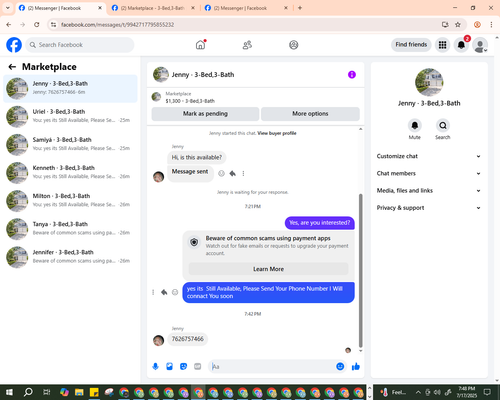
Task: Attach a photo file icon
Action: [169, 367]
